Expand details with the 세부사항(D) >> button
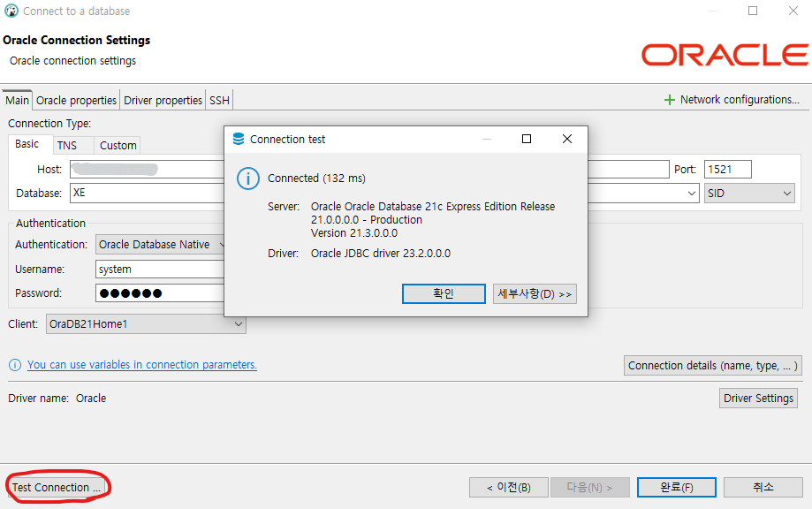812x509 pixels. click(x=535, y=294)
